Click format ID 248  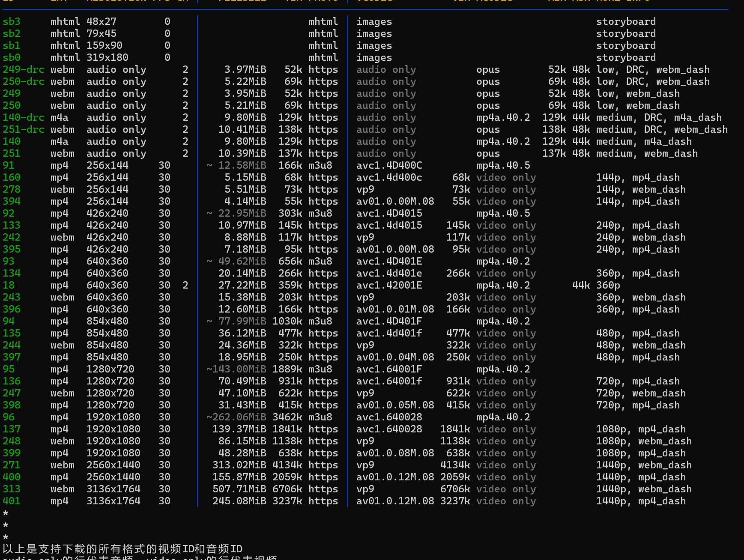click(x=12, y=441)
